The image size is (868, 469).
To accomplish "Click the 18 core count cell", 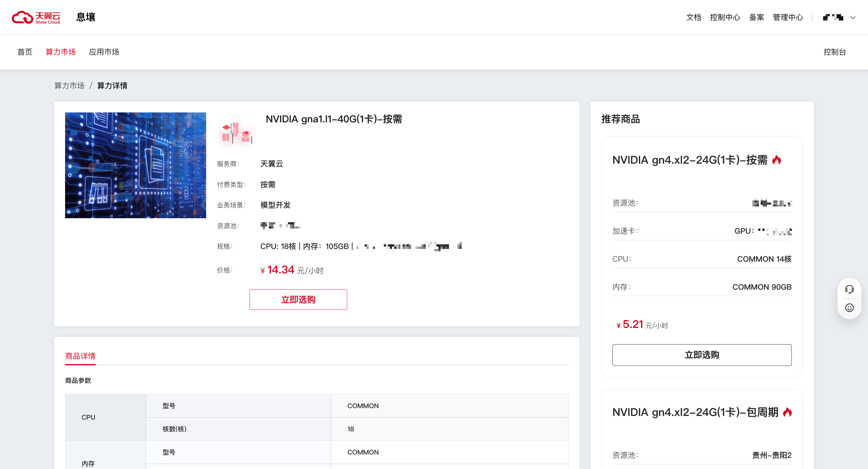I will 449,429.
